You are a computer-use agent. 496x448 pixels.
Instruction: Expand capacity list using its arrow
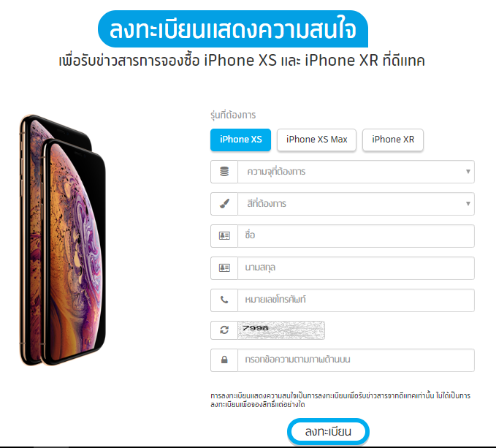pyautogui.click(x=468, y=172)
